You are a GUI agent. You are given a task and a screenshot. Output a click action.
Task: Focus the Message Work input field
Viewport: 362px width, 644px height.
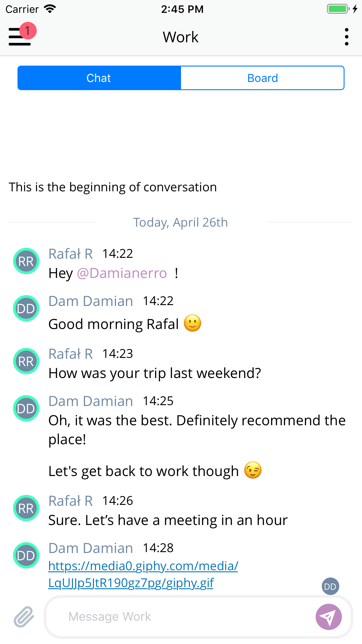point(181,617)
